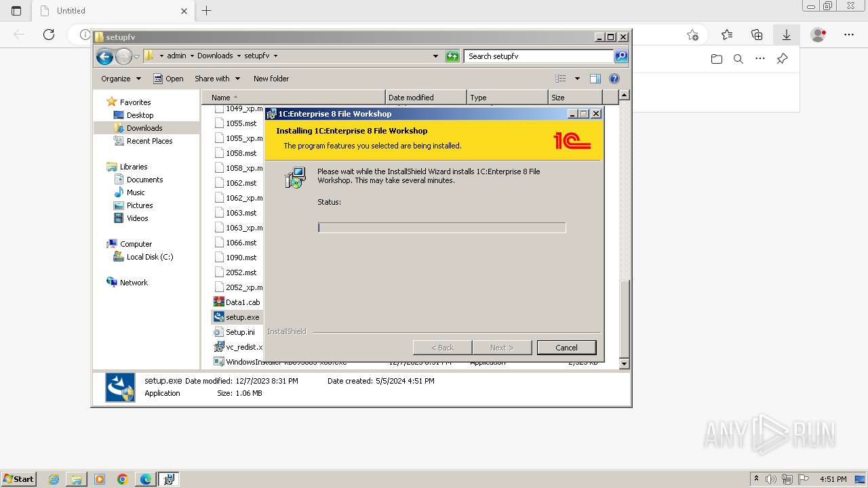Sort by the Name column header

tap(293, 98)
